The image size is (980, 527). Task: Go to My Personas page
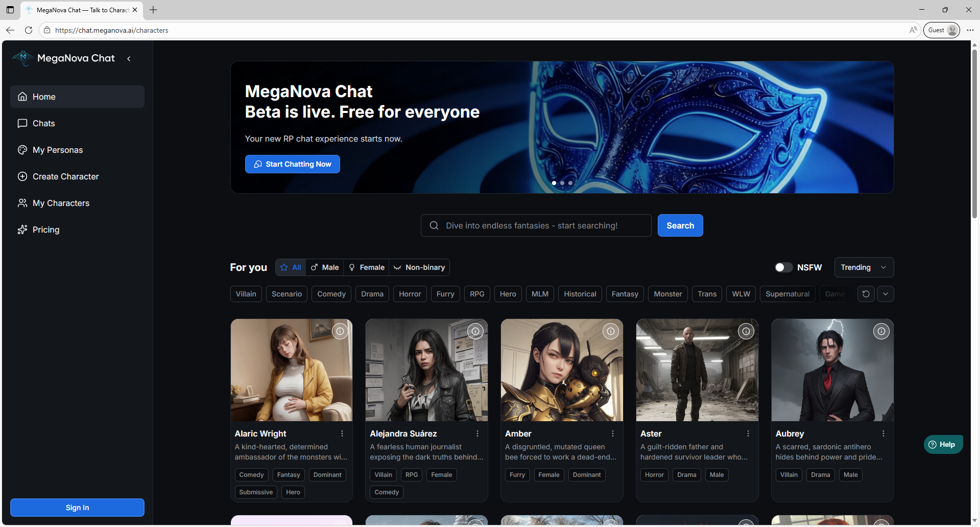coord(57,150)
